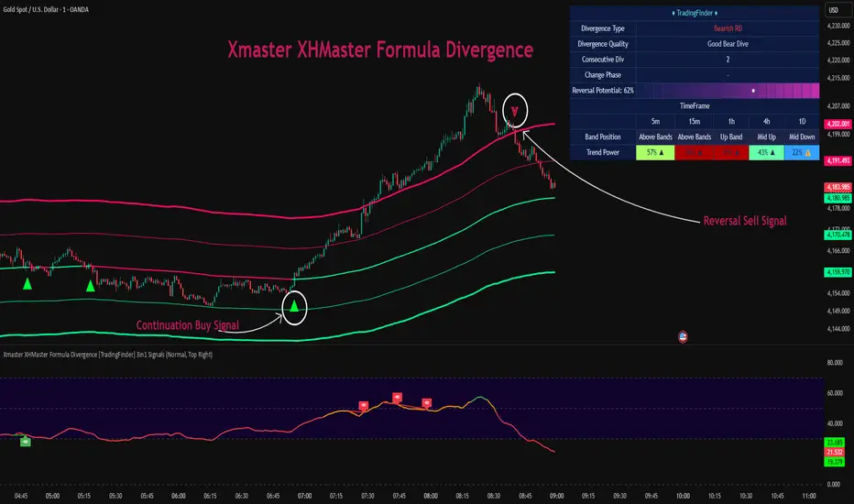This screenshot has width=854, height=504.
Task: Click the 43% Trend Power cell
Action: coord(766,152)
